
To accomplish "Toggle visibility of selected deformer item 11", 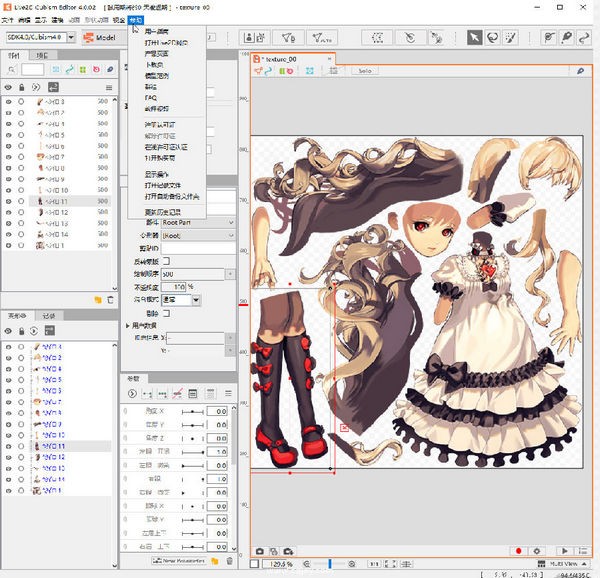I will pyautogui.click(x=8, y=446).
